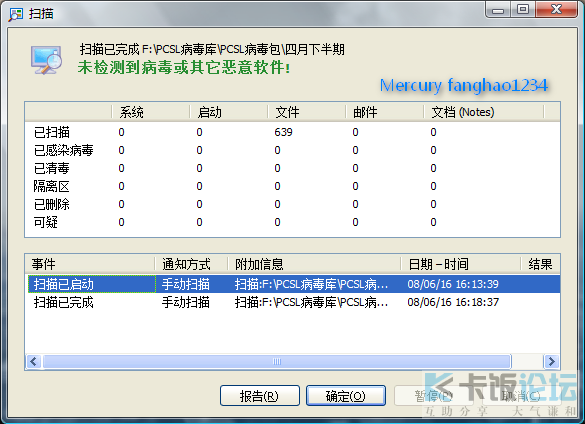Click 手动扫描 in the 扫描已完成 row

pyautogui.click(x=185, y=302)
